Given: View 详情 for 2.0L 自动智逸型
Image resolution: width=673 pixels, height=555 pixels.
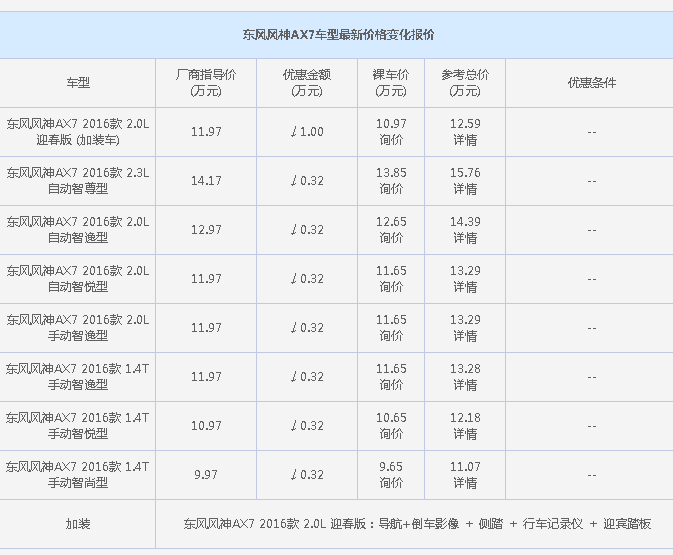Looking at the screenshot, I should pyautogui.click(x=465, y=238).
